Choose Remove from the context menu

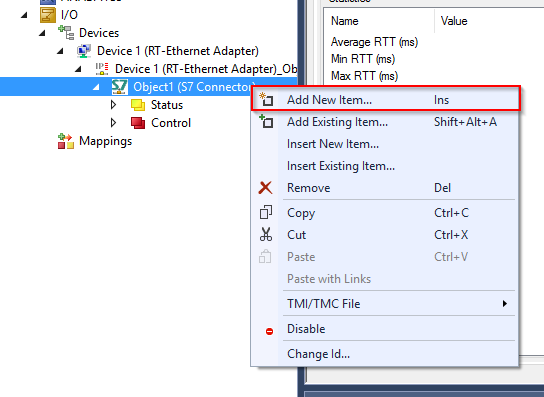[386, 188]
